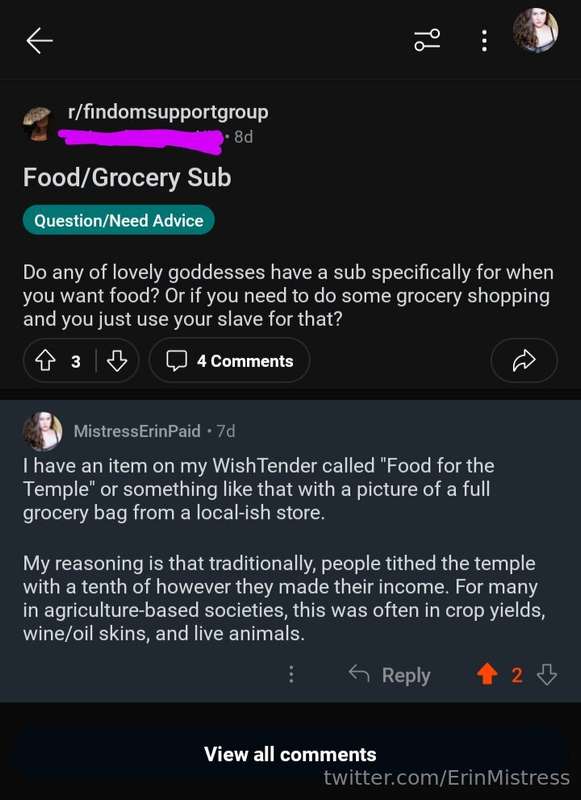Screen dimensions: 581x800
Task: Open MistressErinPaid's user profile
Action: (x=137, y=431)
